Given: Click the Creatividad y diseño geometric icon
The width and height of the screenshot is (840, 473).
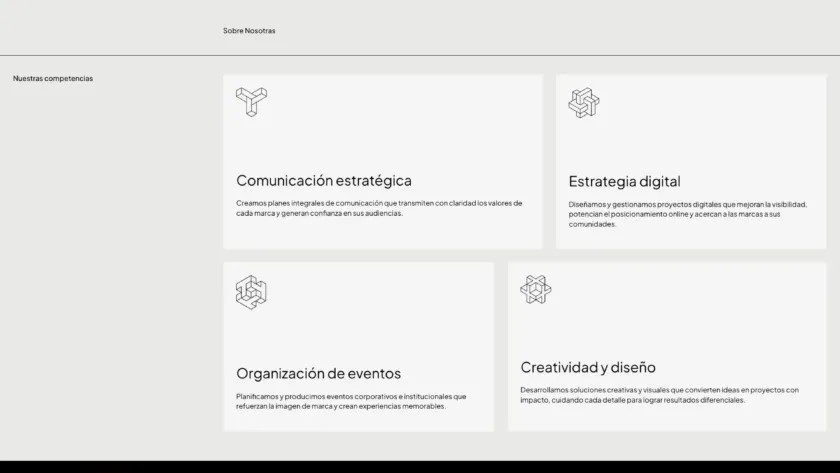Looking at the screenshot, I should (x=536, y=290).
